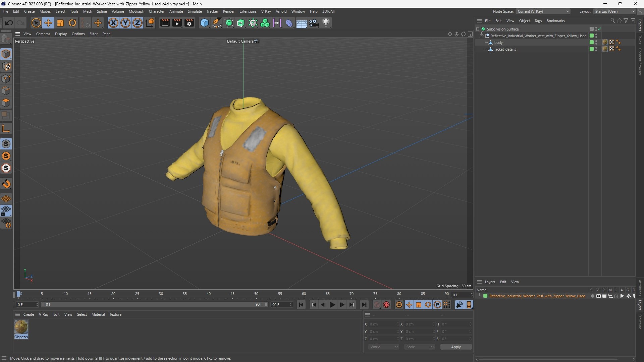644x362 pixels.
Task: Open Render Settings clapperboard gear icon
Action: [x=189, y=23]
